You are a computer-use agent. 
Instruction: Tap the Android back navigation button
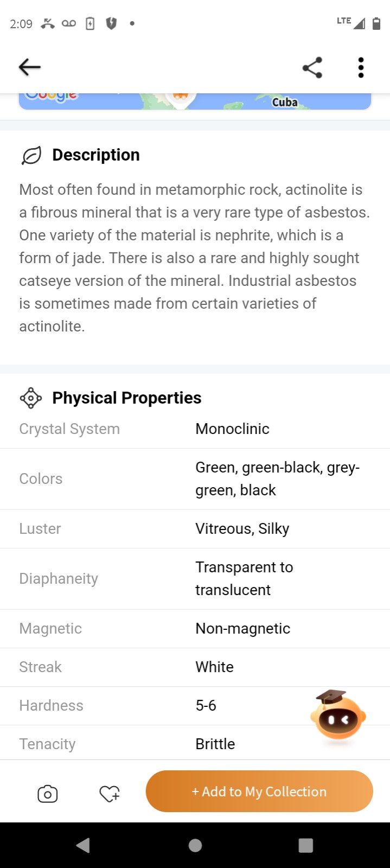(x=83, y=845)
